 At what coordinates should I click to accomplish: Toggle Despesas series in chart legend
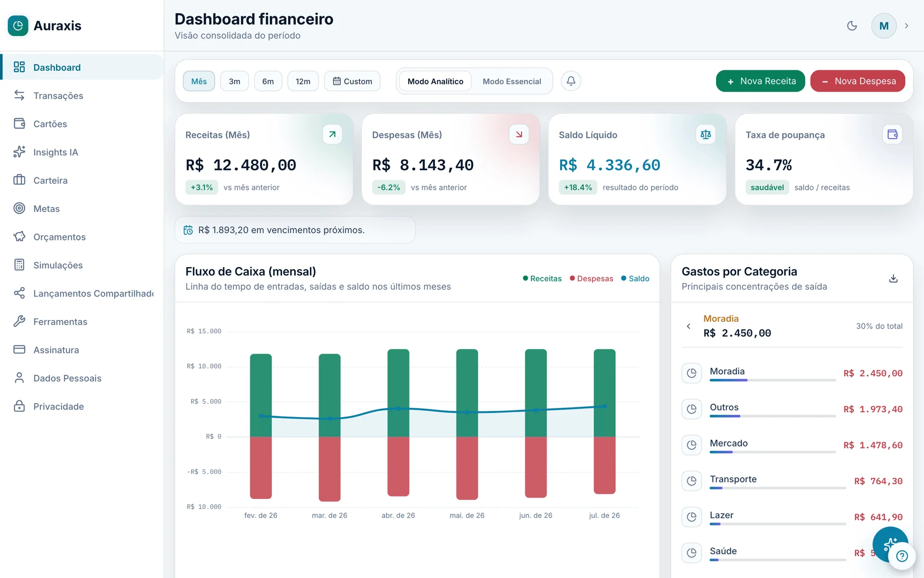pos(591,278)
